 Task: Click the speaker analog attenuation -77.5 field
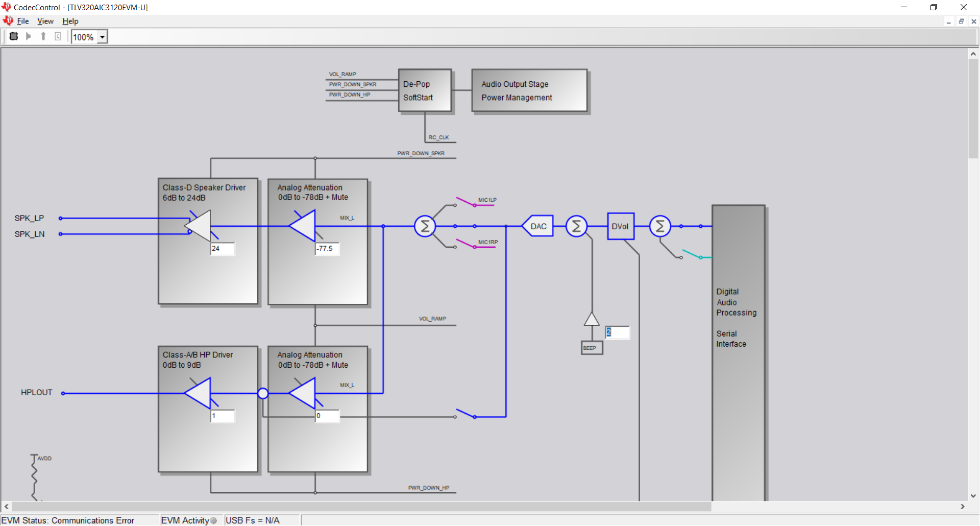(327, 249)
